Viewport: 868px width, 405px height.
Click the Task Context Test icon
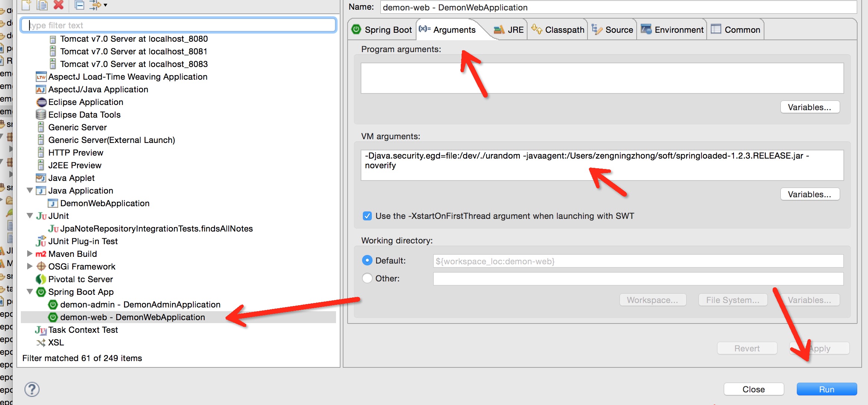point(41,330)
